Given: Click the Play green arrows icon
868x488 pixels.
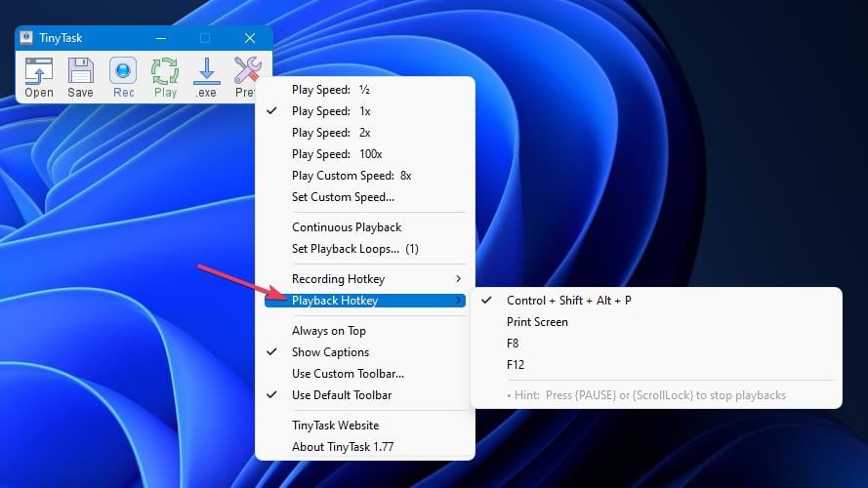Looking at the screenshot, I should click(x=165, y=77).
